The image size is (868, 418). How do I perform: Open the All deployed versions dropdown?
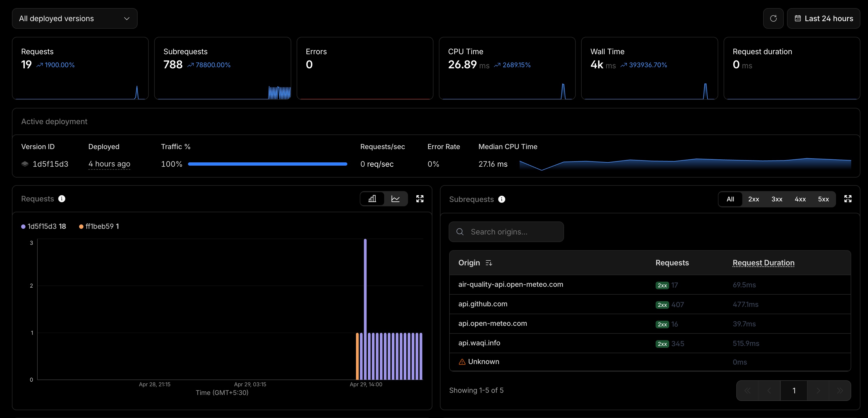tap(75, 18)
